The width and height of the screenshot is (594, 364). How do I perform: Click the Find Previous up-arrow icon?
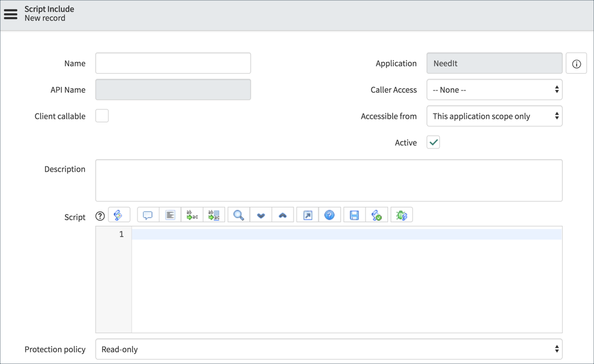coord(283,214)
